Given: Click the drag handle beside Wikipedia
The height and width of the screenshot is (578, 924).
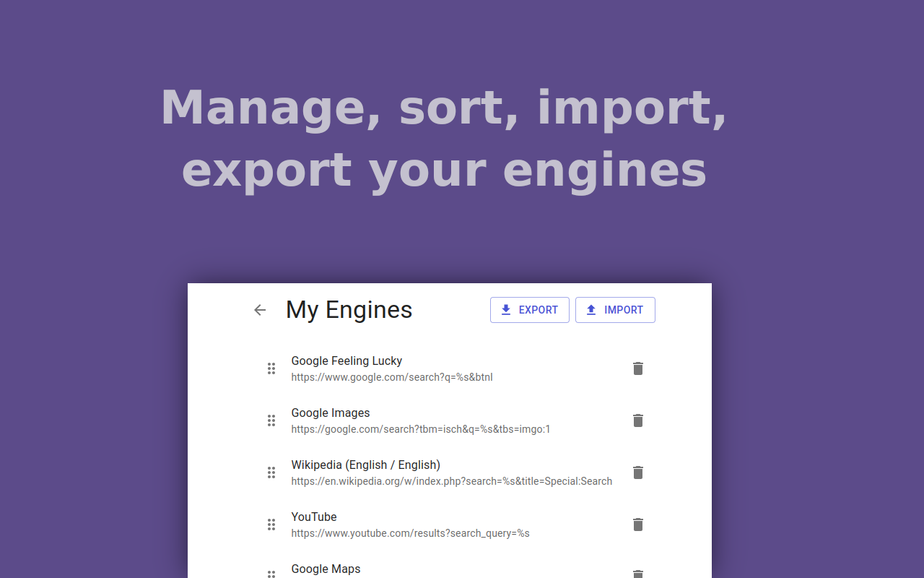Looking at the screenshot, I should pyautogui.click(x=271, y=472).
